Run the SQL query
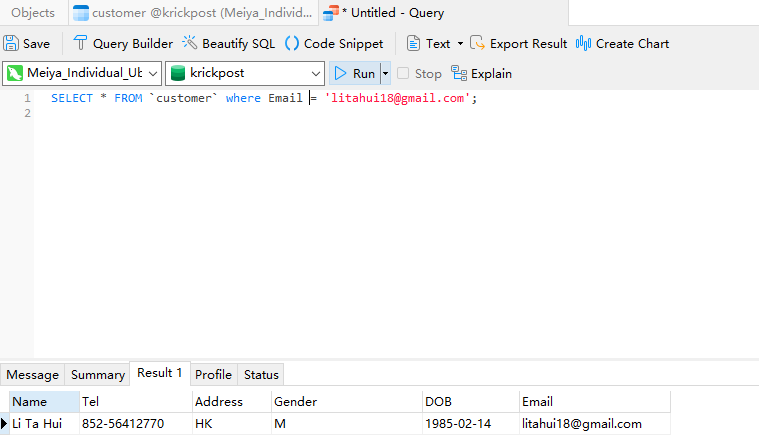This screenshot has height=443, width=759. pyautogui.click(x=355, y=73)
